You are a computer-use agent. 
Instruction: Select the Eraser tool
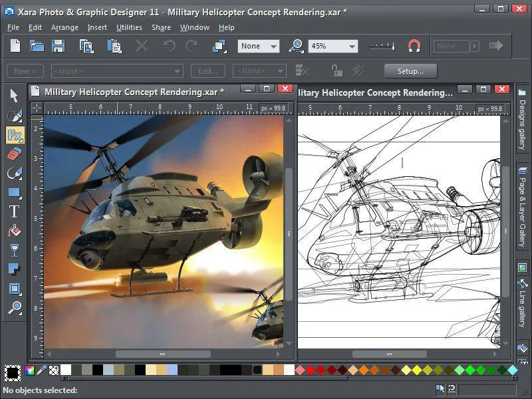coord(15,154)
